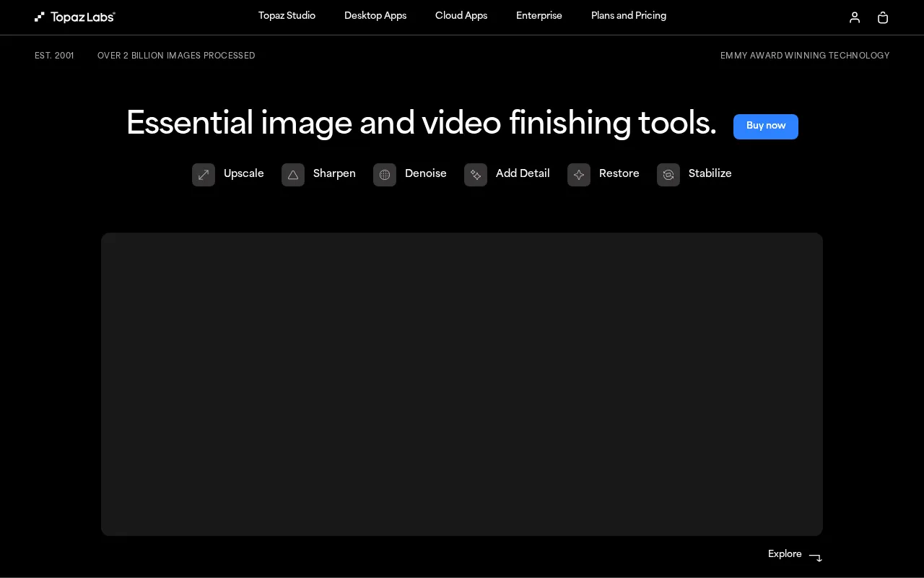
Task: Select the Restore star icon
Action: [x=579, y=175]
